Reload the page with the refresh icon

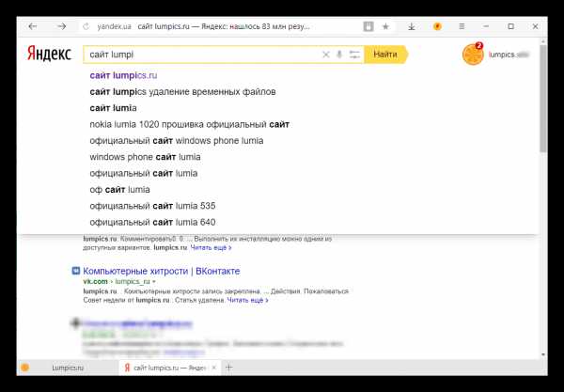click(86, 26)
